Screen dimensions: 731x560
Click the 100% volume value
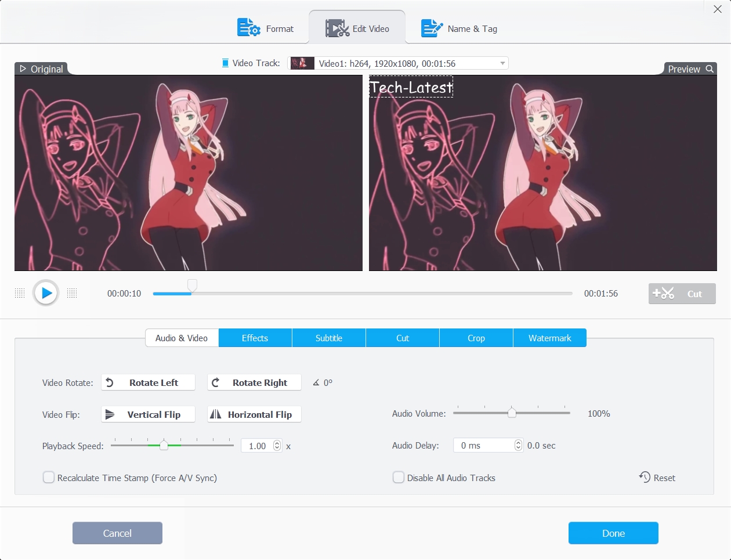point(599,413)
